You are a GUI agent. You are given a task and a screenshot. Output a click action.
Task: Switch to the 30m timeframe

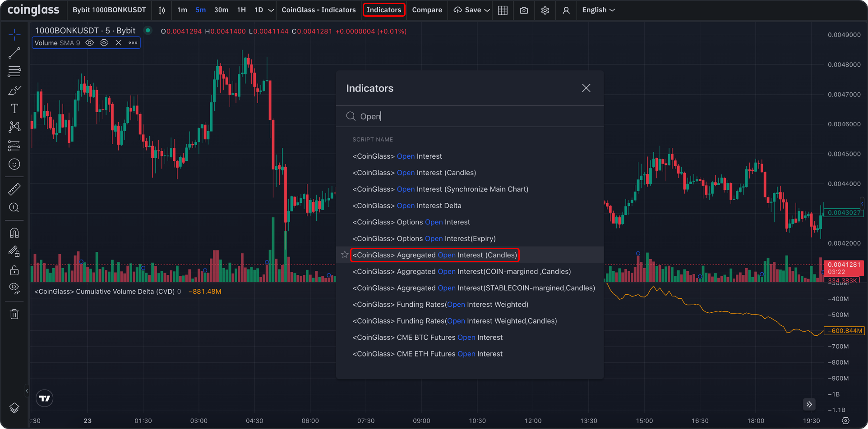[221, 10]
